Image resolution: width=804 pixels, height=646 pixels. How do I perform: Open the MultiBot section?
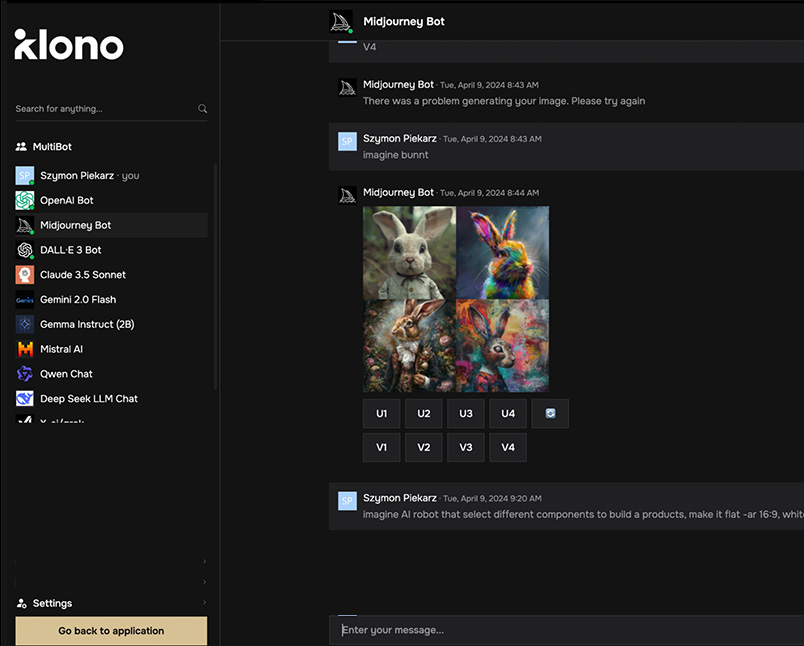52,147
